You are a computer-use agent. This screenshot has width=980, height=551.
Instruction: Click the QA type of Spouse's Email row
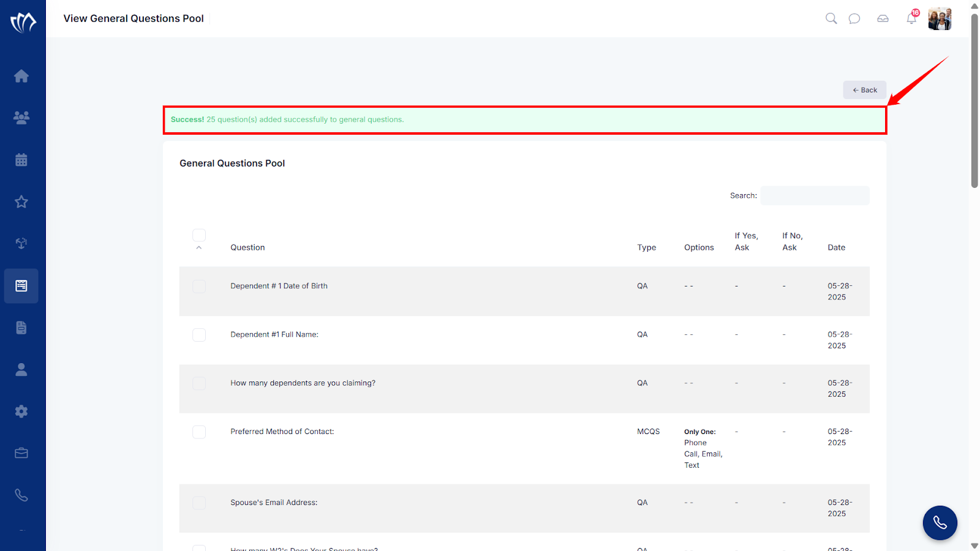(x=642, y=503)
